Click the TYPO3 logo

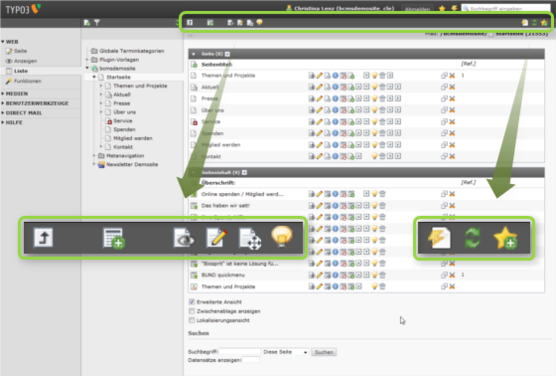(x=23, y=9)
